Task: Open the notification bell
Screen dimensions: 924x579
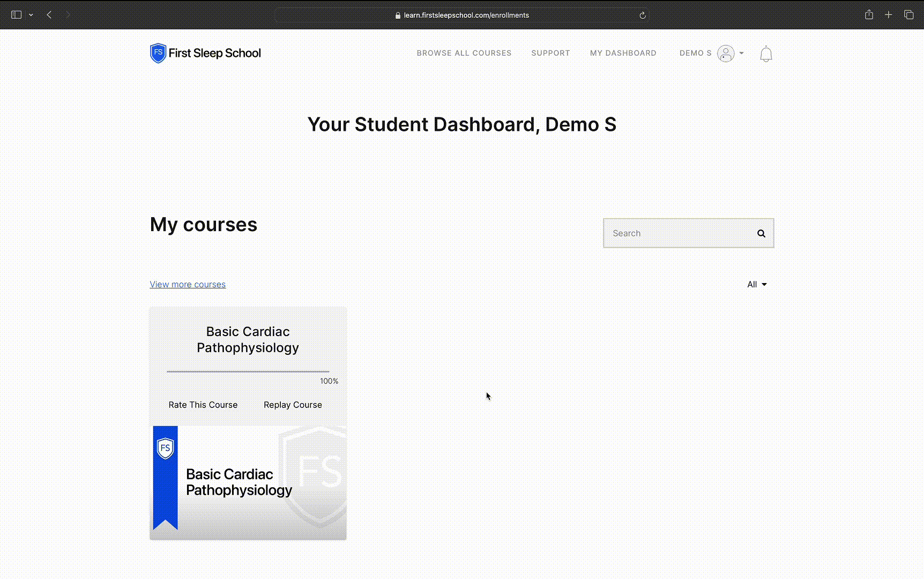Action: tap(765, 54)
